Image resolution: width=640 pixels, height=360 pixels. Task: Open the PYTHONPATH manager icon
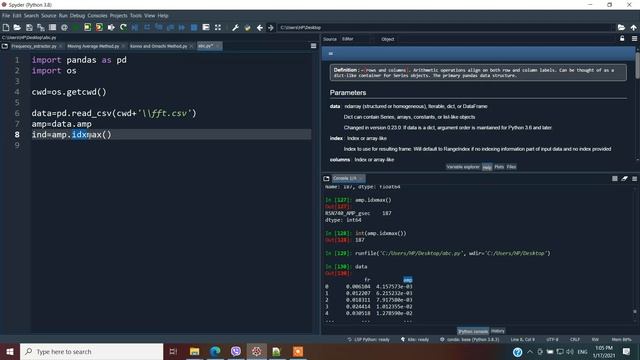[247, 27]
